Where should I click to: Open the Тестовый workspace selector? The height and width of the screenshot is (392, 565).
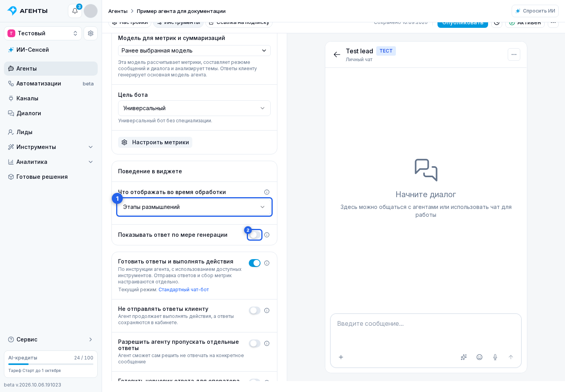[43, 33]
